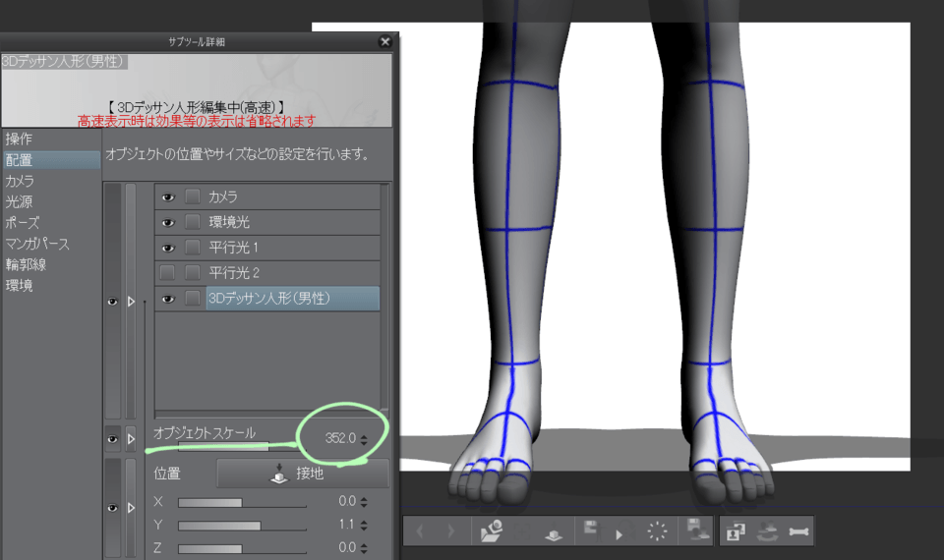Click the 3D figure's left foot in canvas
Screen dimensions: 944x560
pyautogui.click(x=728, y=445)
